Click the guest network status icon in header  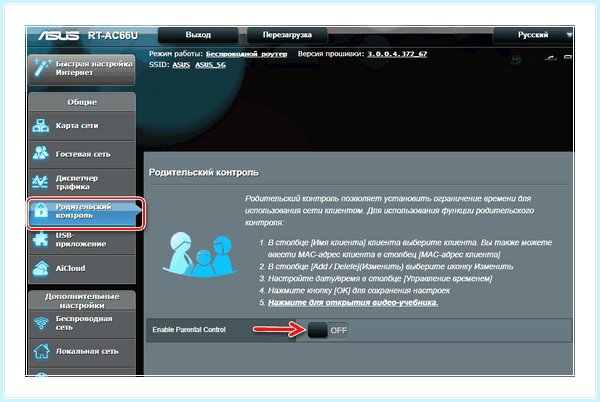[x=516, y=60]
